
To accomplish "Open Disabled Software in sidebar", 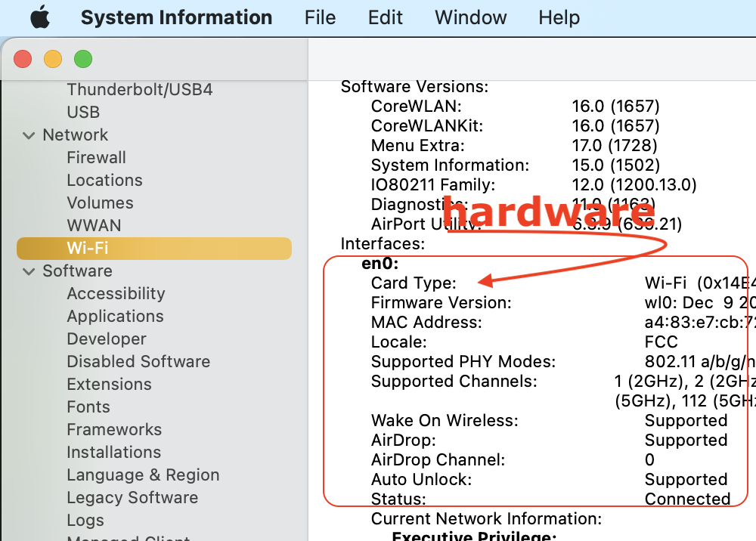I will click(138, 361).
